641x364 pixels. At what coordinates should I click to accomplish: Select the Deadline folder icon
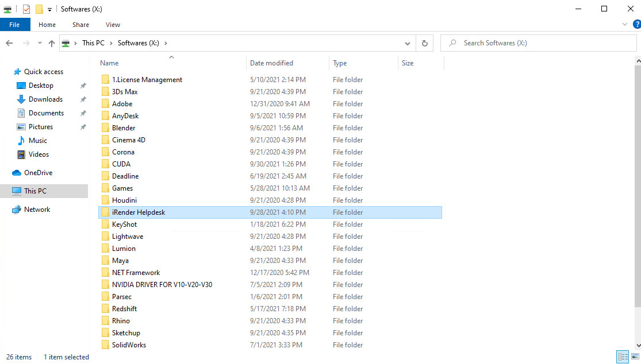(105, 176)
